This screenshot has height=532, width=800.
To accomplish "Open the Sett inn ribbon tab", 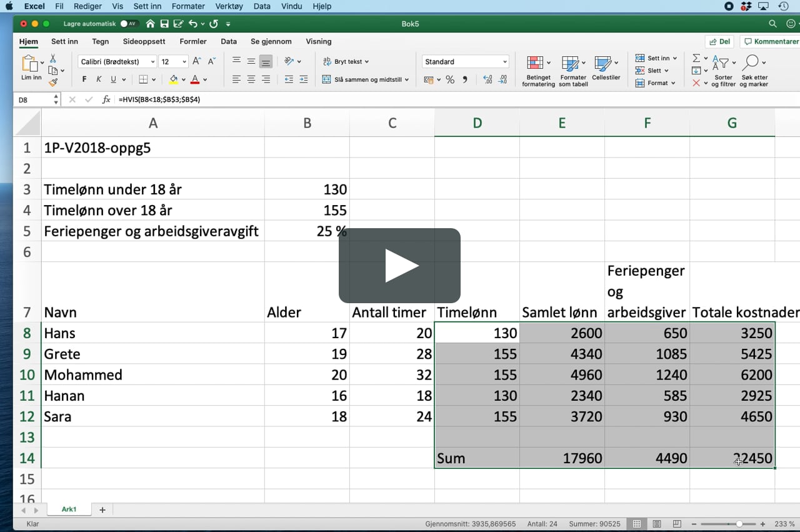I will click(64, 41).
